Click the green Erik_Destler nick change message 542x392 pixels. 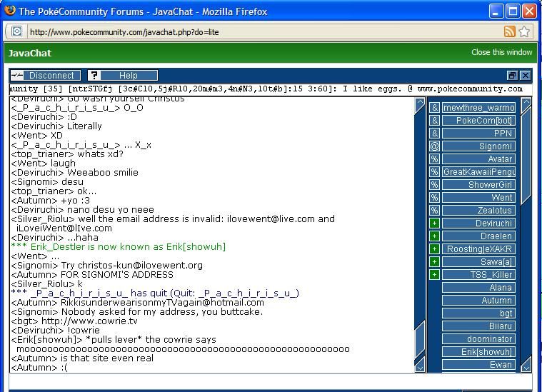[119, 247]
